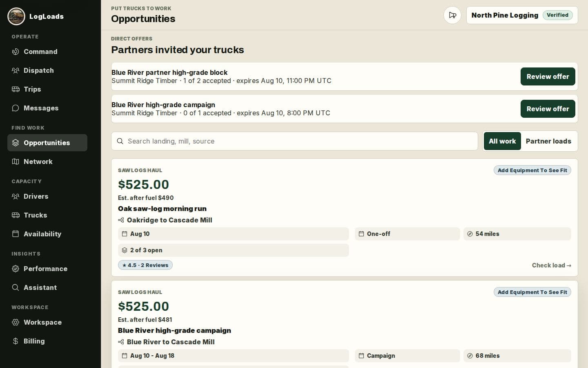Review the Blue River high-grade campaign offer

(x=548, y=109)
